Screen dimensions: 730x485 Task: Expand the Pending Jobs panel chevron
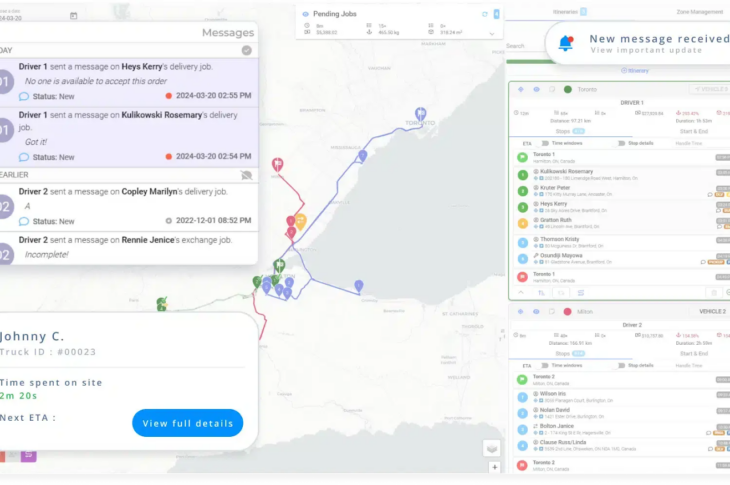coord(491,33)
